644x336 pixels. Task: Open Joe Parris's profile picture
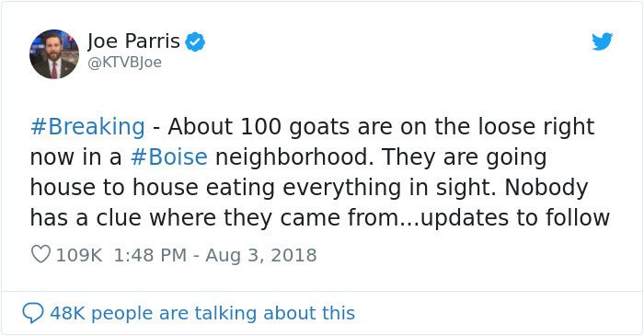pyautogui.click(x=54, y=53)
